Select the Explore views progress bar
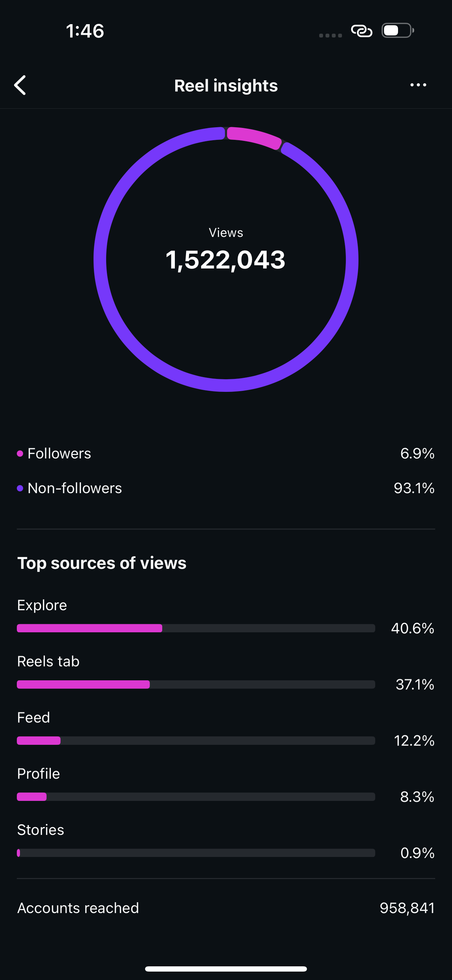Screen dimensions: 452x980 [196, 628]
